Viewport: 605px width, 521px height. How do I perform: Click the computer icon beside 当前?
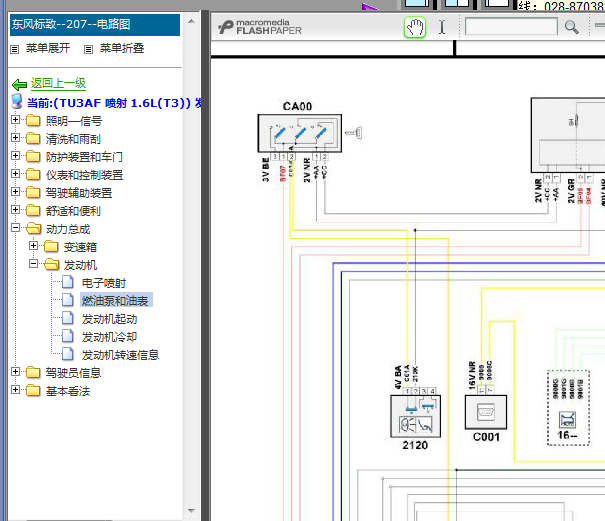17,101
